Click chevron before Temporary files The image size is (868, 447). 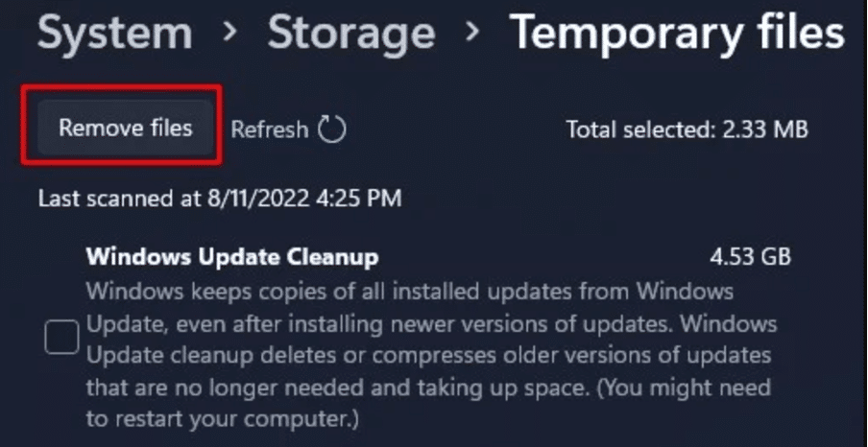tap(472, 34)
